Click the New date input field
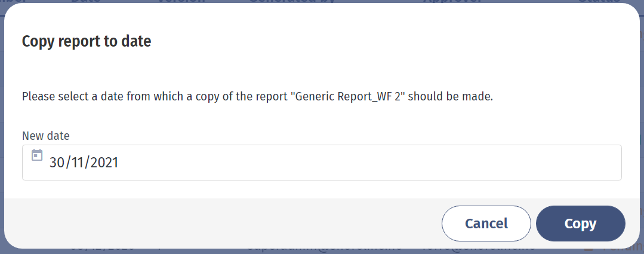Screen dimensions: 644x254 (x=322, y=163)
